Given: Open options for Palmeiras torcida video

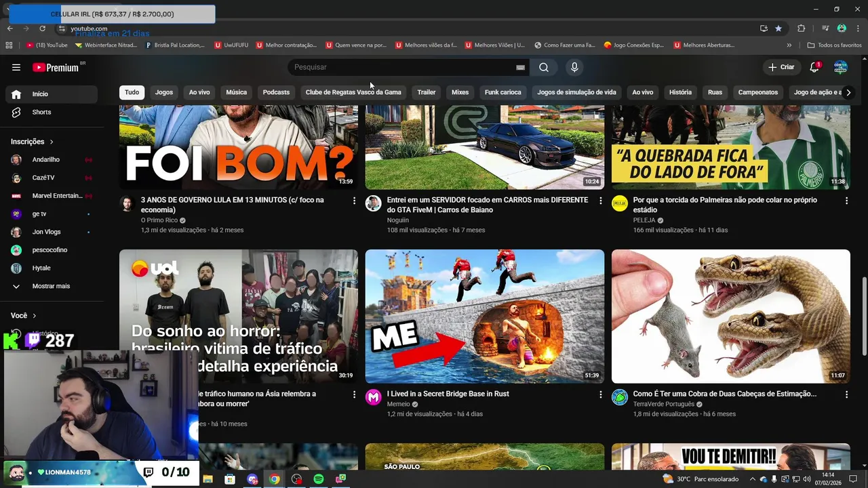Looking at the screenshot, I should (x=846, y=201).
